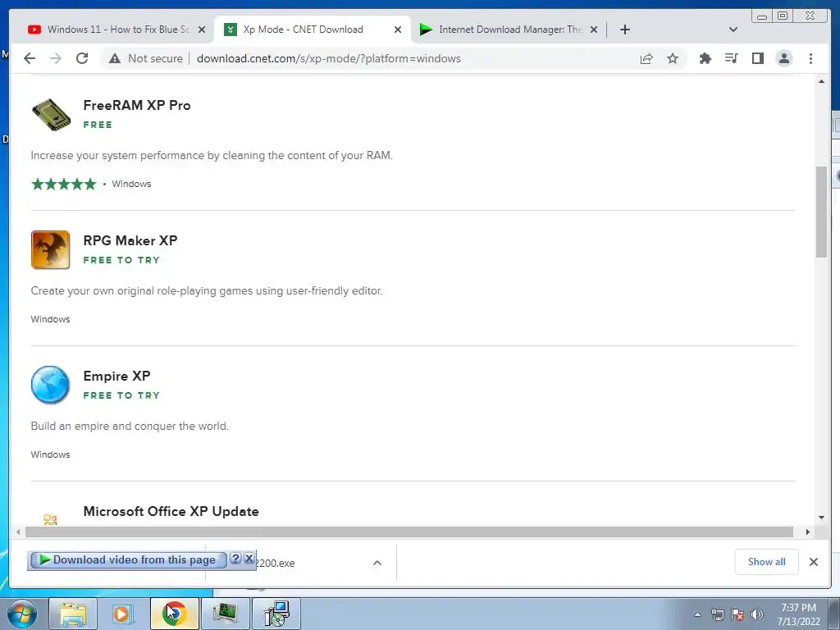Image resolution: width=840 pixels, height=630 pixels.
Task: Open the system monitor taskbar icon
Action: coord(225,614)
